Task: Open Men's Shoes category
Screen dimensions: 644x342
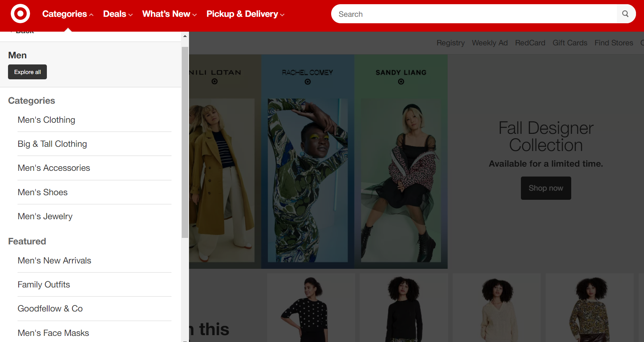Action: coord(95,192)
